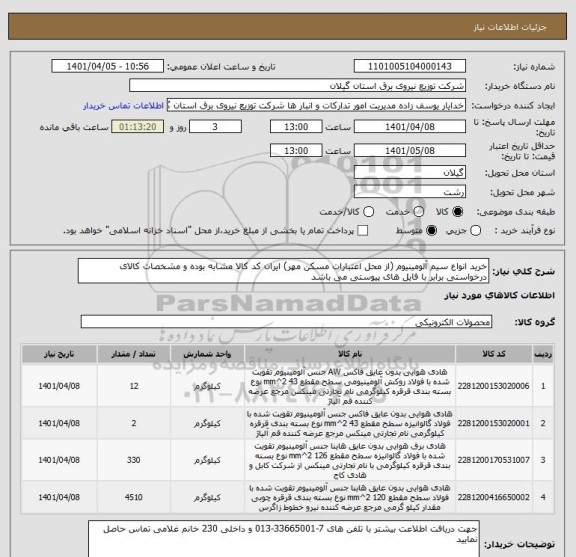This screenshot has width=576, height=557.
Task: Select the کالا radio button
Action: coord(458,212)
